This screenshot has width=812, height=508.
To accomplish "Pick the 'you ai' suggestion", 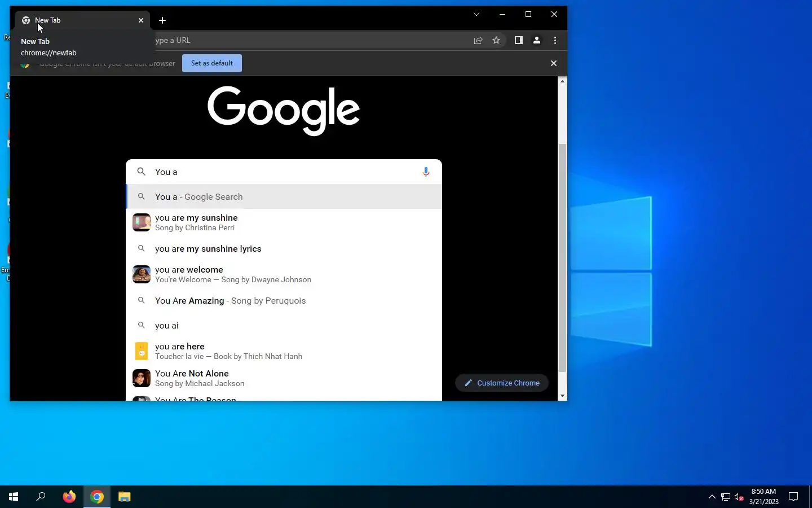I will point(284,325).
